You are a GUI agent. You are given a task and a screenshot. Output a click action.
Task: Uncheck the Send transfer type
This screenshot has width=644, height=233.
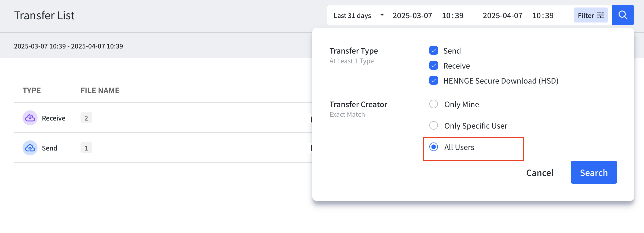(434, 50)
